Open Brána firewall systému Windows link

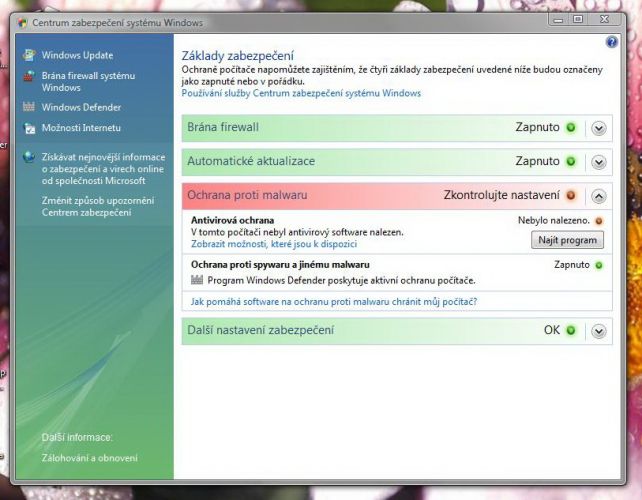(88, 81)
